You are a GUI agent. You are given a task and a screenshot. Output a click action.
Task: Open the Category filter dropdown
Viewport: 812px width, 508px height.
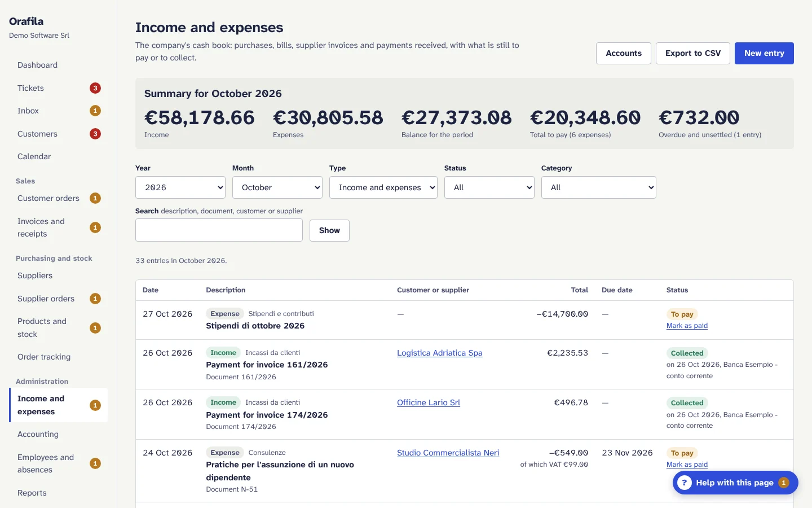599,187
